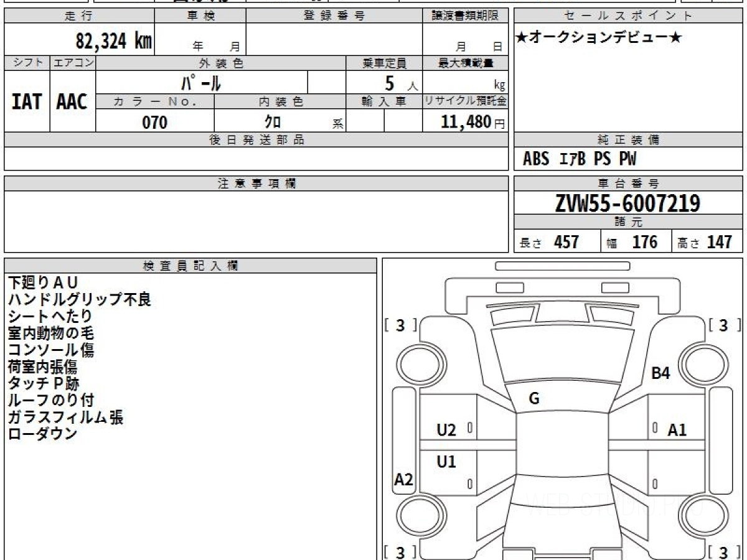Click the 輸入車 label

click(x=384, y=102)
